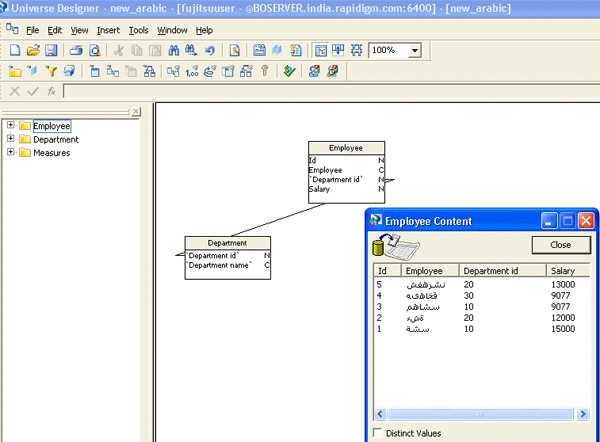Open the Insert menu

(108, 31)
